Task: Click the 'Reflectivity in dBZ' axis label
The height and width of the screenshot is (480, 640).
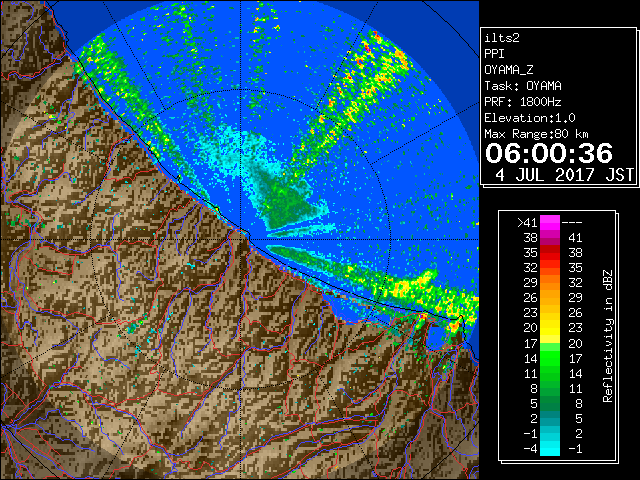Action: point(608,336)
